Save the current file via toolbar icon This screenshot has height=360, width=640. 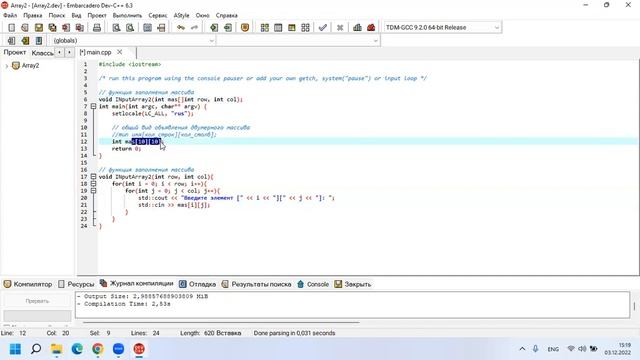[39, 27]
